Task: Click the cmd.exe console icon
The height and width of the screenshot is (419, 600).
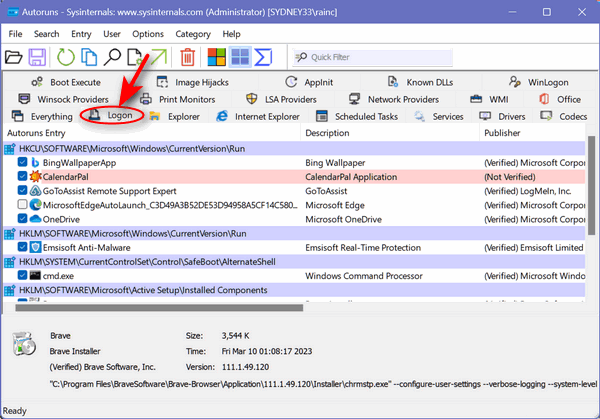Action: [35, 276]
